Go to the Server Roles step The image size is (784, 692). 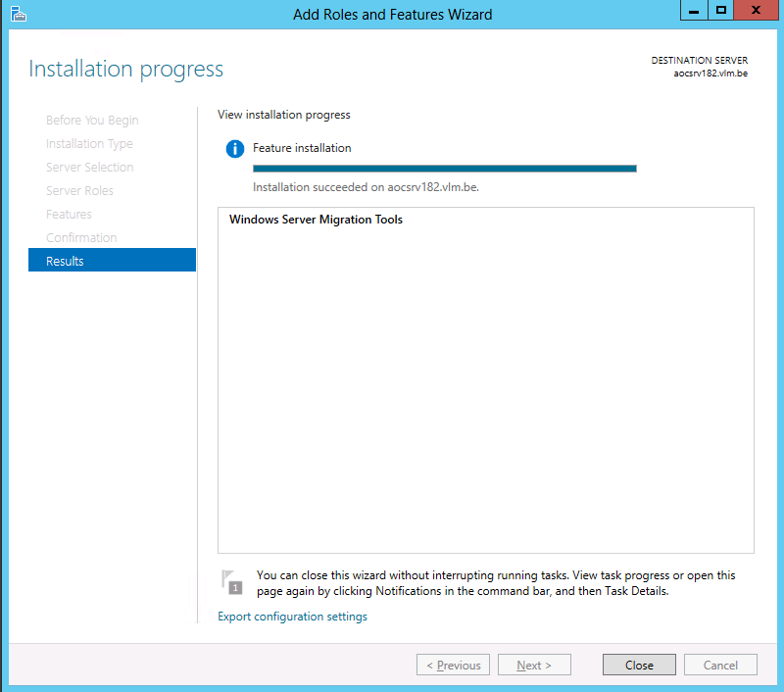click(x=82, y=190)
